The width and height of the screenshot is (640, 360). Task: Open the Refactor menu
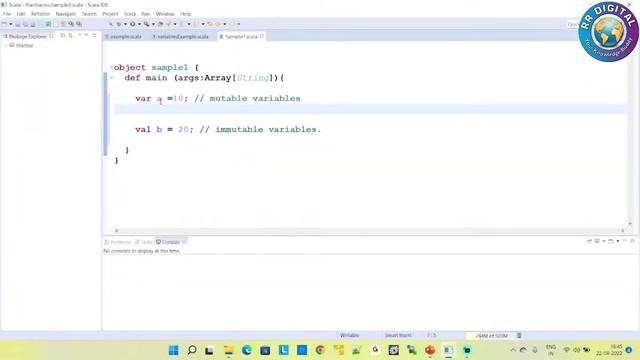pyautogui.click(x=40, y=14)
